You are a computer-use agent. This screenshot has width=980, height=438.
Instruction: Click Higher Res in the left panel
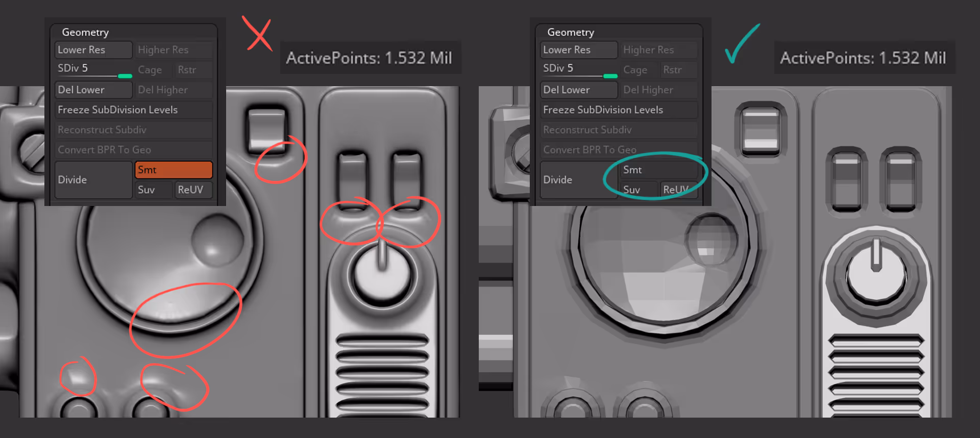pos(174,50)
